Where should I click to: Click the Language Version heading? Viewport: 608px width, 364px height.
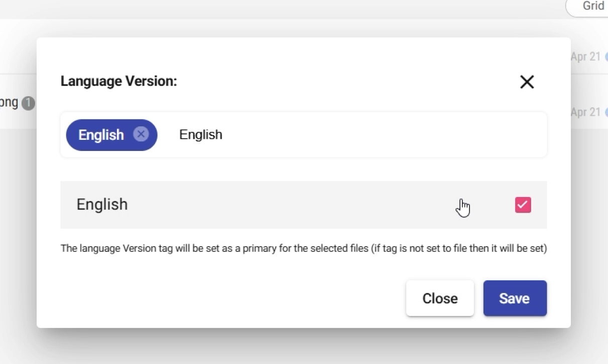pos(118,81)
